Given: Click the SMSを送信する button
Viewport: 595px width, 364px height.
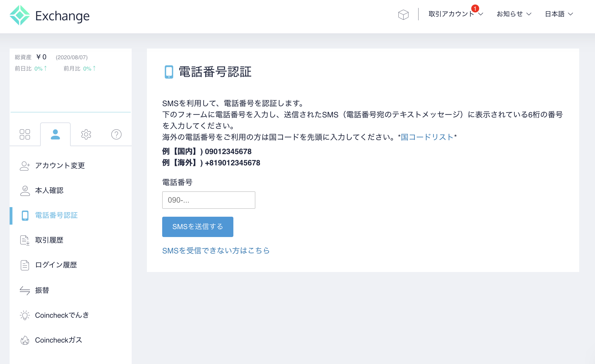Looking at the screenshot, I should [x=198, y=227].
